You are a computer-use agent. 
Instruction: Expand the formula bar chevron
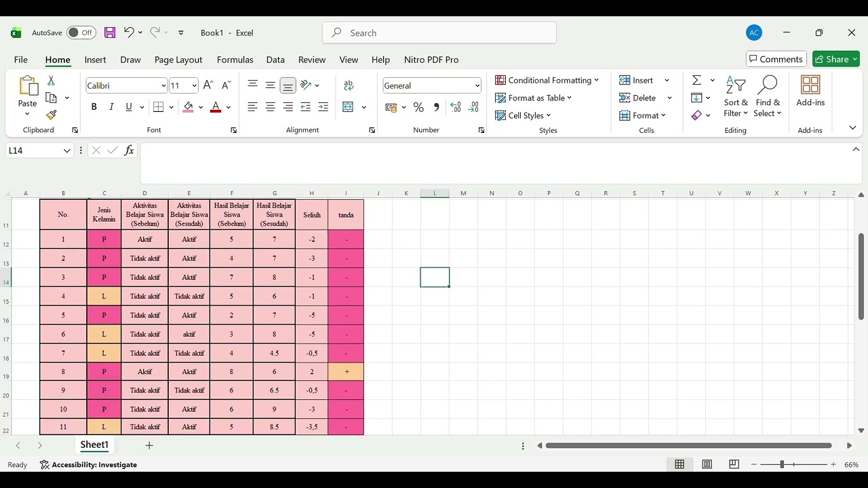(856, 150)
